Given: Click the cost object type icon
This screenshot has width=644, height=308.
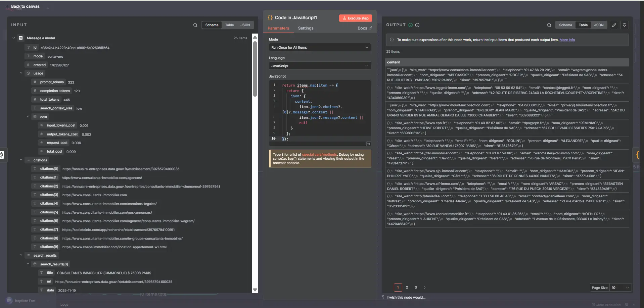Looking at the screenshot, I should pos(35,117).
